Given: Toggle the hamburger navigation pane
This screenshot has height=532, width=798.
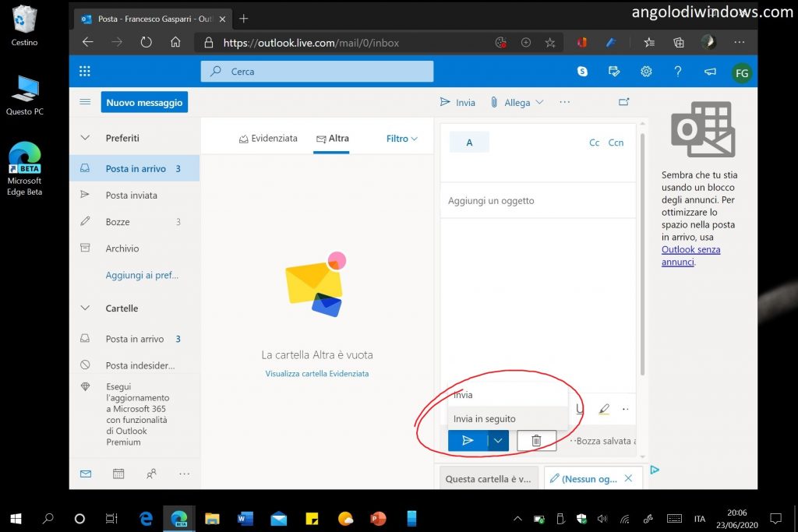Looking at the screenshot, I should (x=85, y=102).
